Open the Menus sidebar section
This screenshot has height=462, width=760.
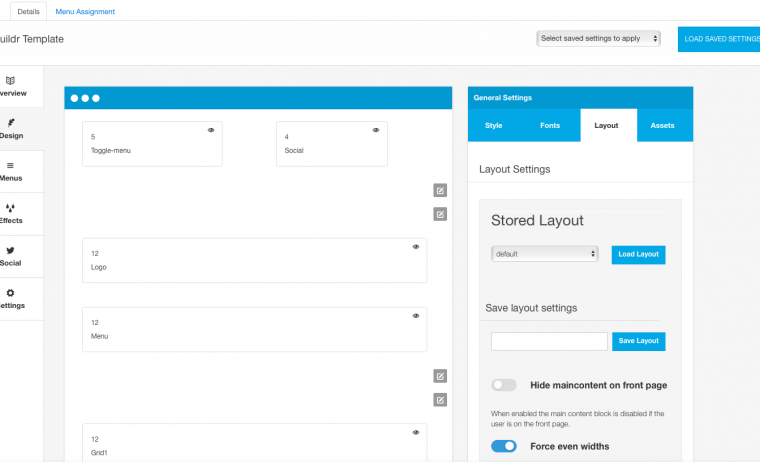(14, 171)
